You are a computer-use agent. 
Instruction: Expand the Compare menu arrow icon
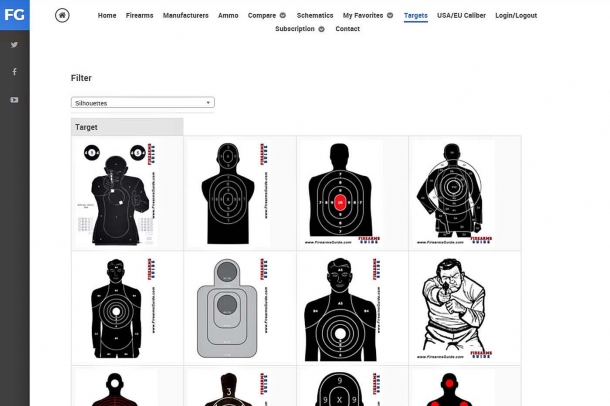point(283,16)
